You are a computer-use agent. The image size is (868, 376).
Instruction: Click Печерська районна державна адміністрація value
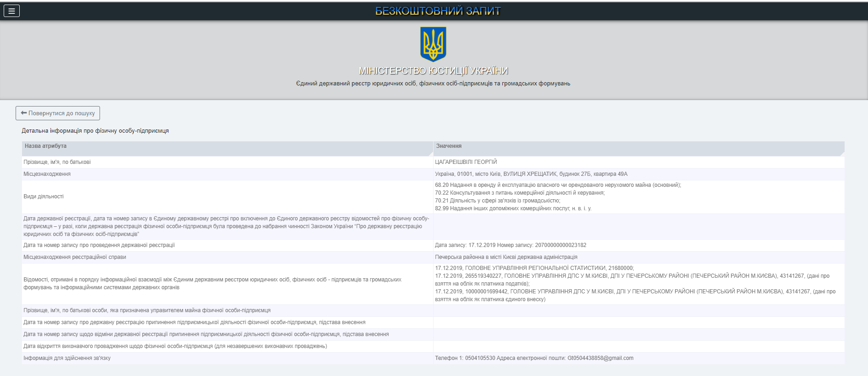pos(506,257)
